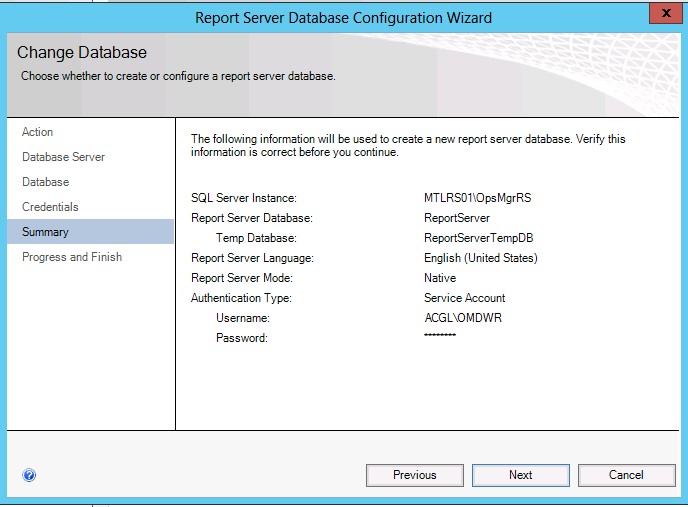Image resolution: width=688 pixels, height=507 pixels.
Task: Click the Report Server Mode label
Action: pos(242,278)
